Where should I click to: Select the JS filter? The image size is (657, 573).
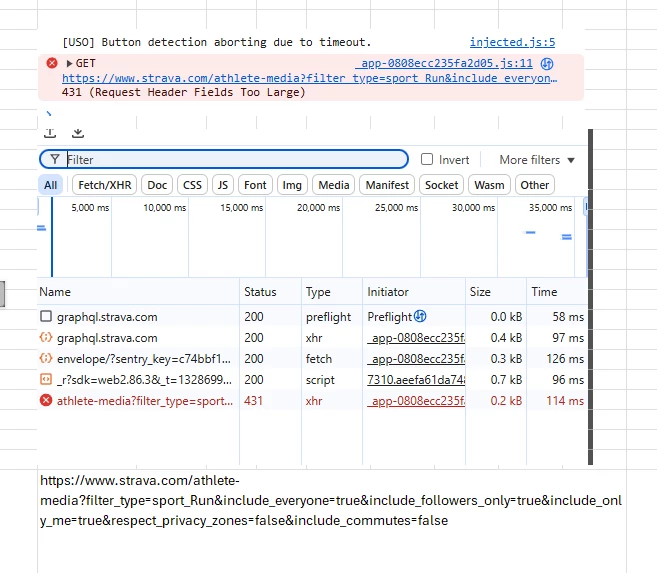(x=223, y=185)
